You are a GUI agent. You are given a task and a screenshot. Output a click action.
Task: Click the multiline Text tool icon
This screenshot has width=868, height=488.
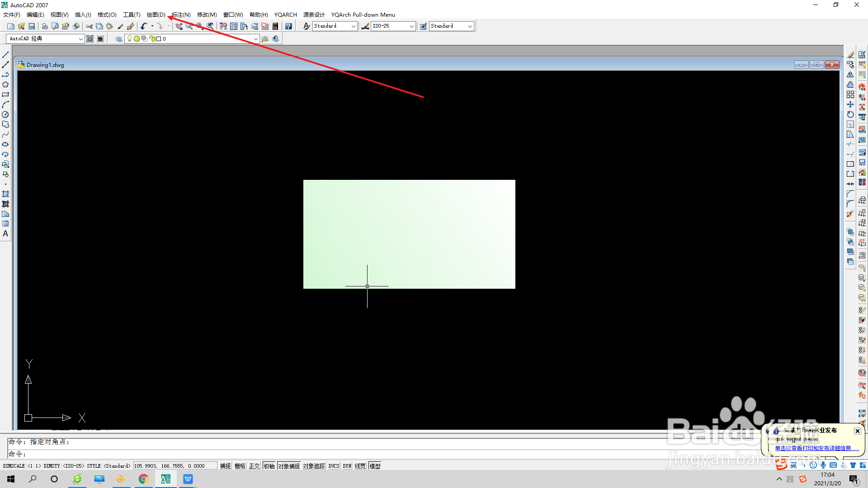click(5, 234)
